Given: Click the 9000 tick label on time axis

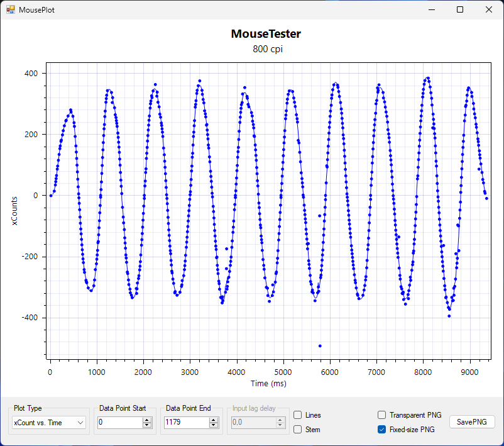Looking at the screenshot, I should click(469, 372).
